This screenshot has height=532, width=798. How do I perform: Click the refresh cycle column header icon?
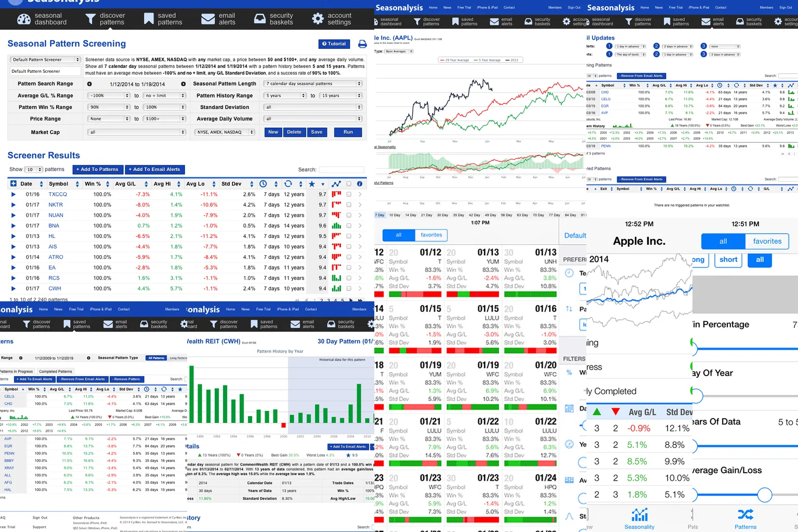point(288,184)
